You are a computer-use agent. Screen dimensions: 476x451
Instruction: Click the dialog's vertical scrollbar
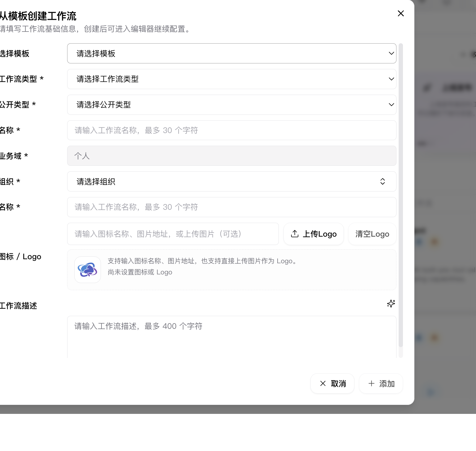(x=401, y=195)
